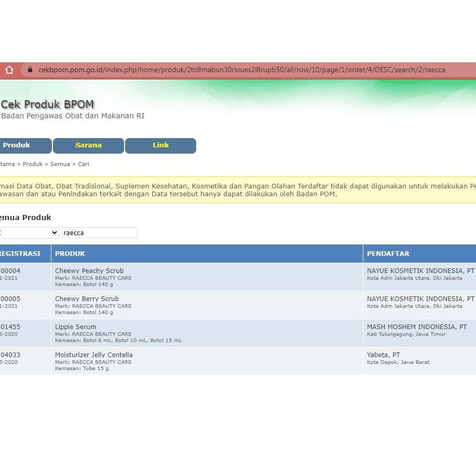Click MASH MOSHEM INDONESIA, PT registrant
The width and height of the screenshot is (476, 476).
click(417, 327)
